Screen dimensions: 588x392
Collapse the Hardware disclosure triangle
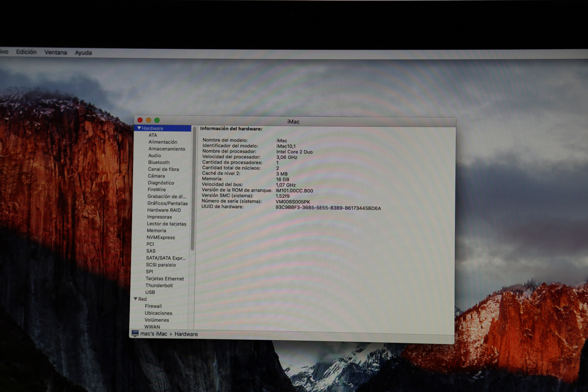[139, 128]
